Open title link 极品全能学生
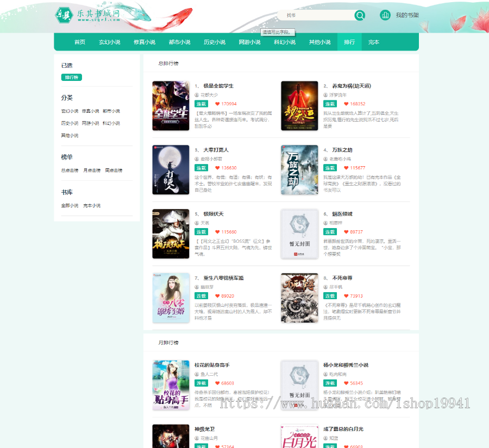This screenshot has height=448, width=489. (218, 86)
